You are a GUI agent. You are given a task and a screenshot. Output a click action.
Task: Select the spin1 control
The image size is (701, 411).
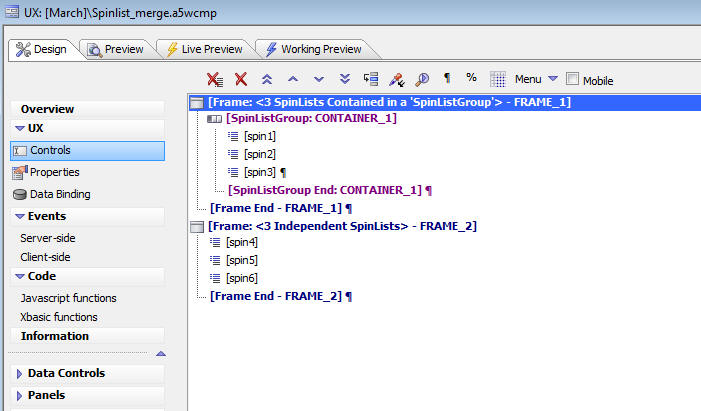coord(260,136)
